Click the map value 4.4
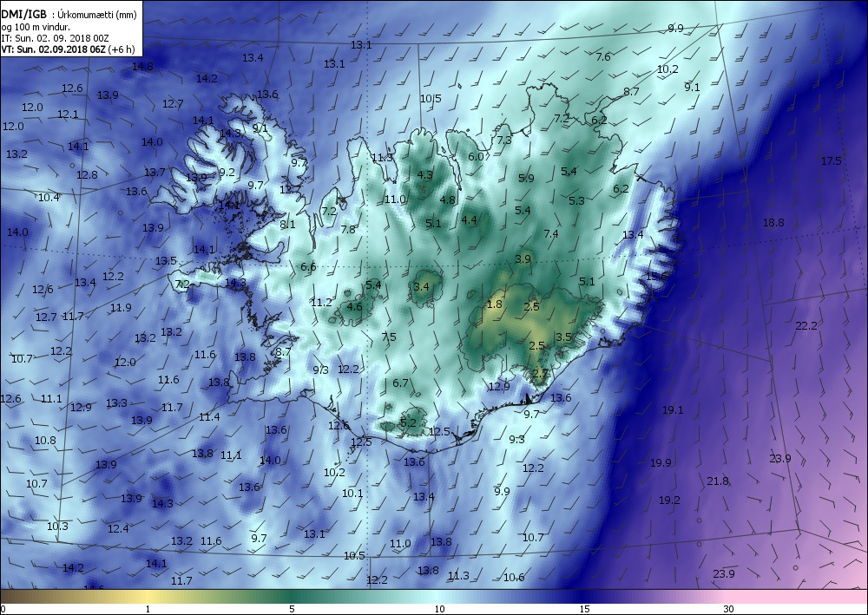 469,219
